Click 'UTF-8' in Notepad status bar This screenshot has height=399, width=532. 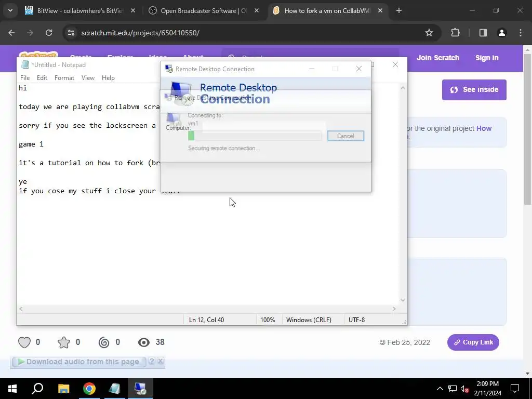coord(356,320)
